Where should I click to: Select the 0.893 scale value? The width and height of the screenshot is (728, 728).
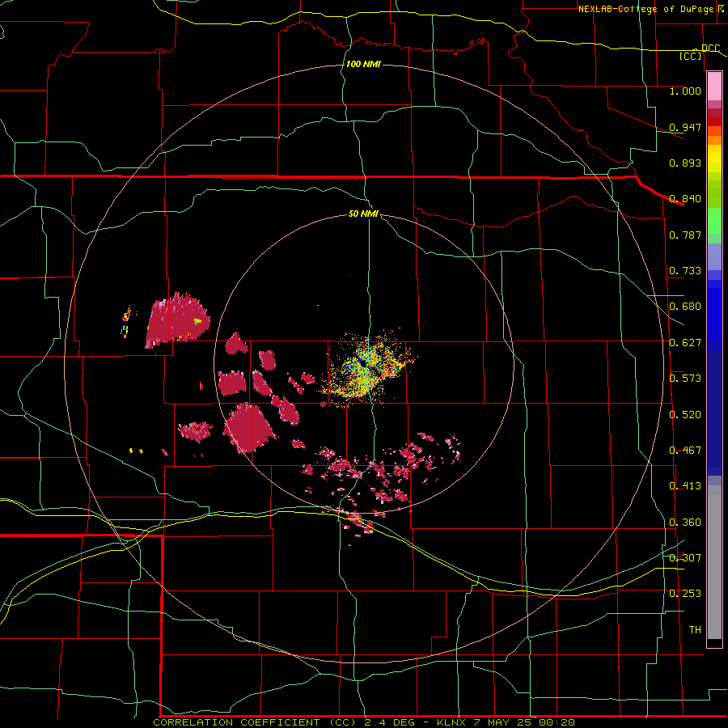point(685,163)
